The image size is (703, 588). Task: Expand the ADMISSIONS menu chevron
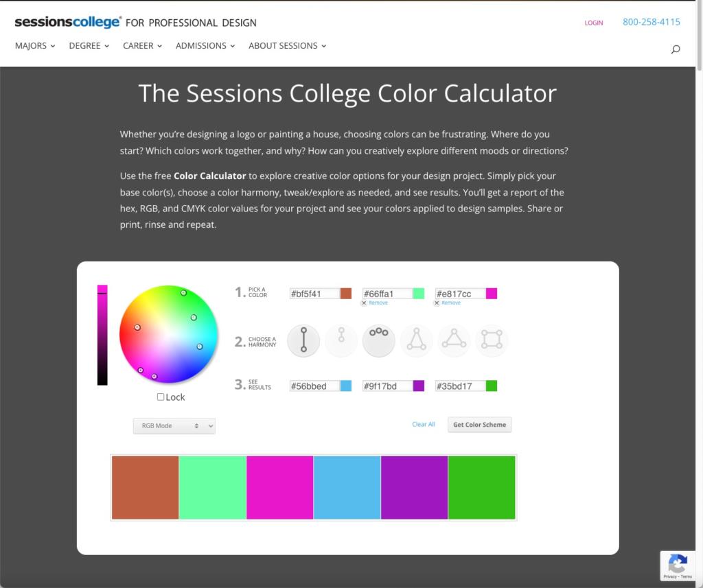pos(231,46)
